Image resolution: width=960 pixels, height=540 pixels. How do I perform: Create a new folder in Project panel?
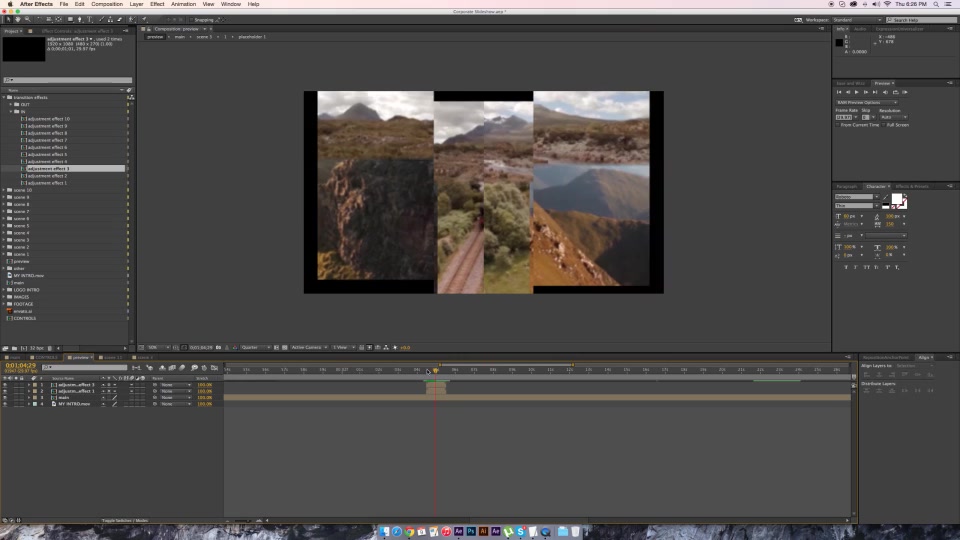(14, 348)
